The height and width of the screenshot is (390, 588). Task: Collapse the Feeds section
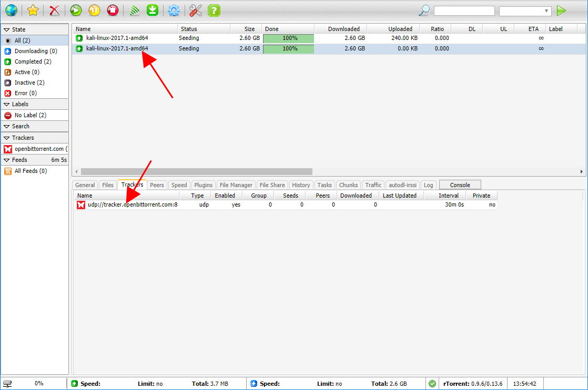(35, 160)
